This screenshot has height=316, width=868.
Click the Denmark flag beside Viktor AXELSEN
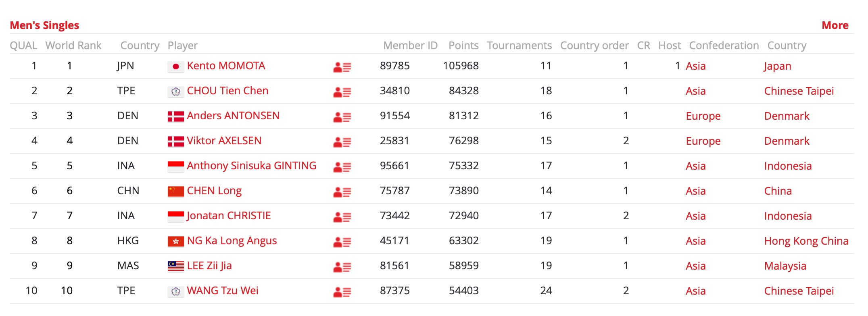point(176,141)
